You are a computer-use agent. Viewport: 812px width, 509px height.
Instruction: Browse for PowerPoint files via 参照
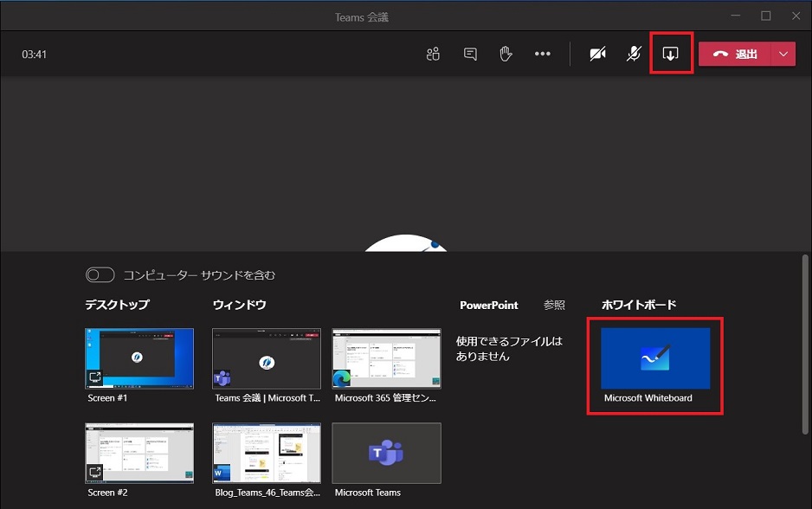click(554, 305)
